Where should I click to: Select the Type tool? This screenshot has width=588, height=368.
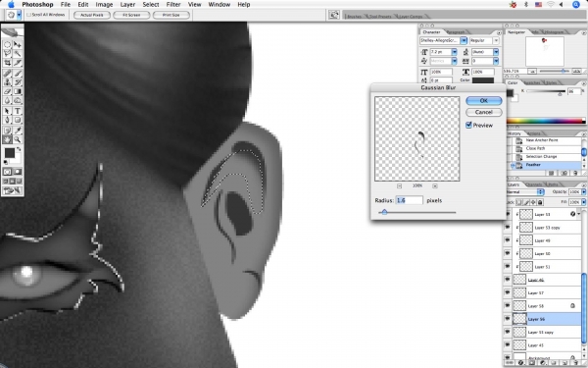tap(18, 111)
